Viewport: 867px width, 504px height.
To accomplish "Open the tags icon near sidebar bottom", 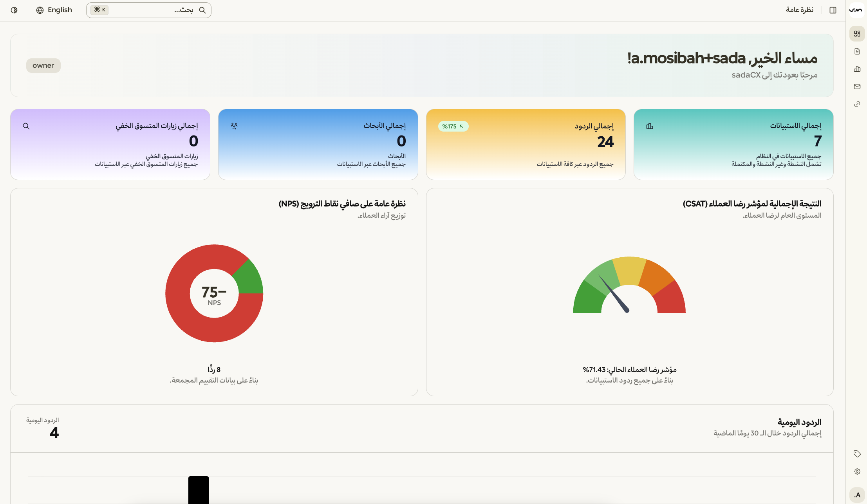I will click(857, 453).
